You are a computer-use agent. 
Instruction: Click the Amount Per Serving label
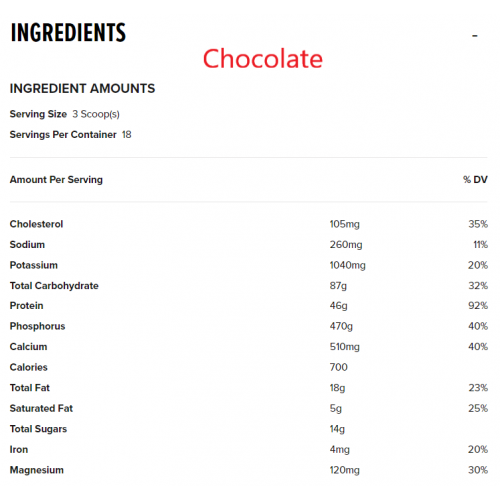point(56,180)
